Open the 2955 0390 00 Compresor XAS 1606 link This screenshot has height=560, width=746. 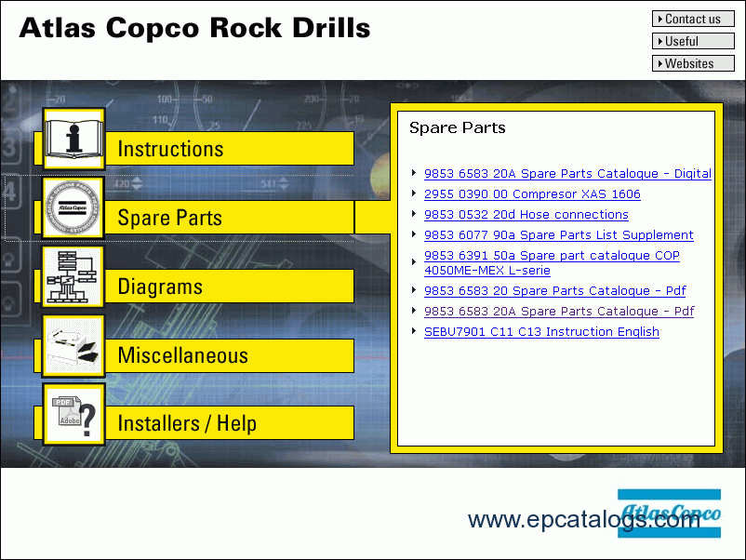point(532,194)
